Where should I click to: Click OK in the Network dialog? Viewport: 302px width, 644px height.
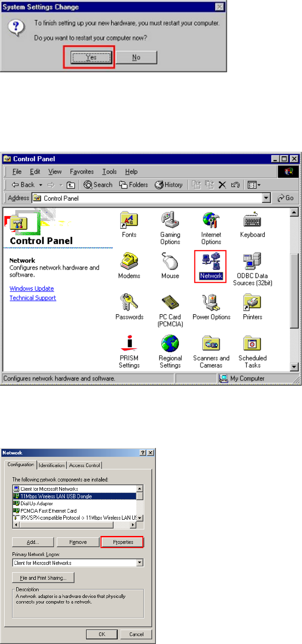101,634
